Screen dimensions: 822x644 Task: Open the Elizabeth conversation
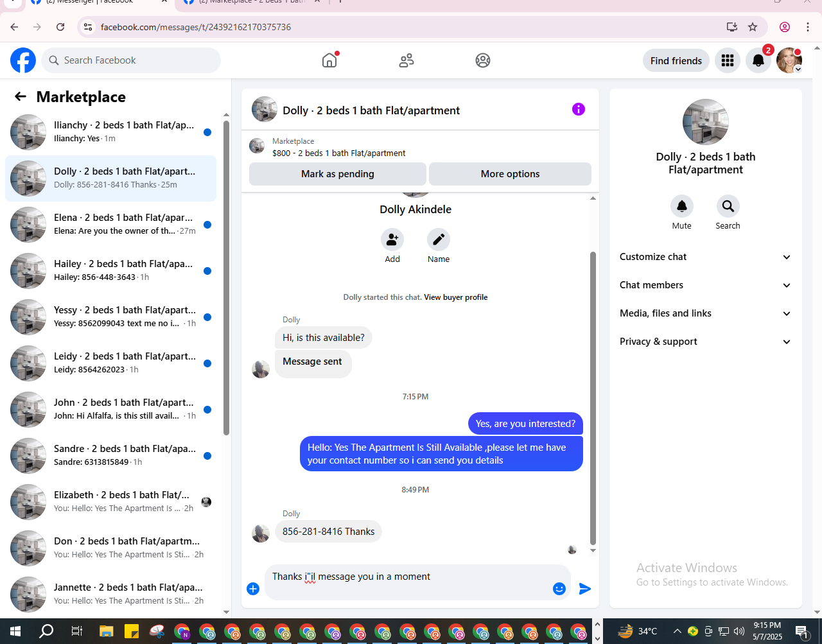pos(110,501)
